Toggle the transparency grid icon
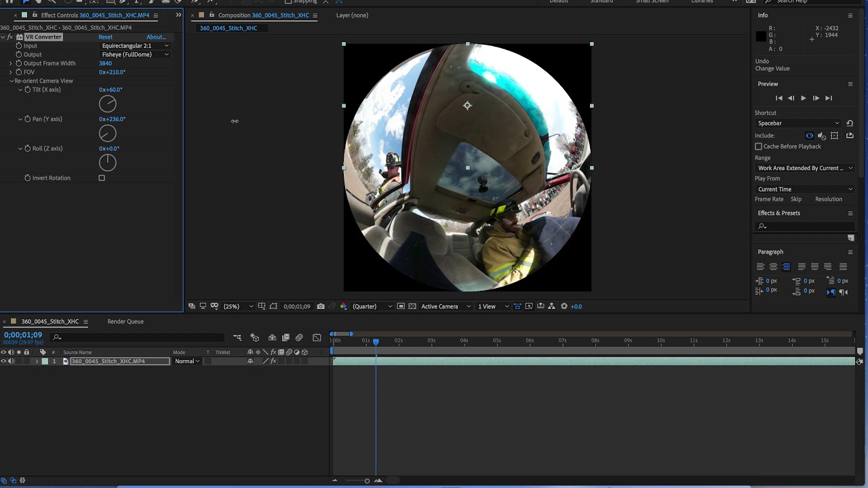The height and width of the screenshot is (488, 868). coord(412,306)
